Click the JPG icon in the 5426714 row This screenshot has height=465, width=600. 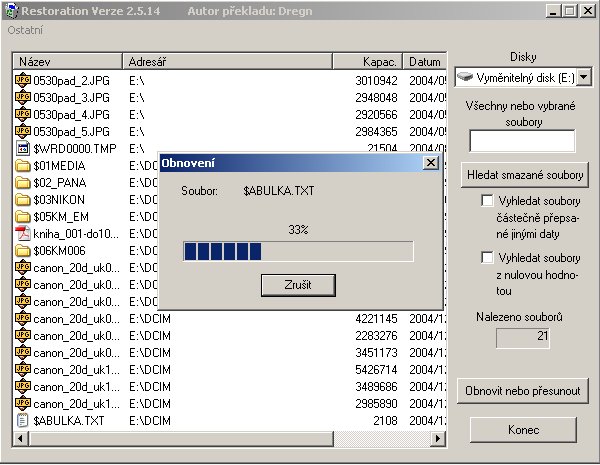point(23,369)
